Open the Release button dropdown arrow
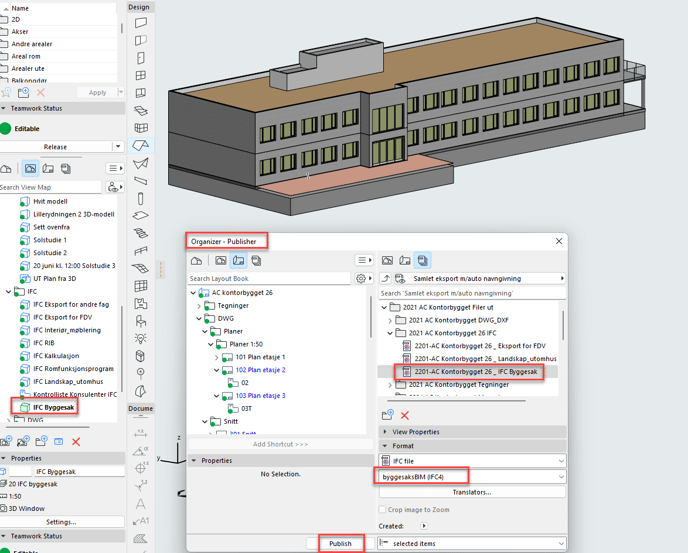Image resolution: width=688 pixels, height=553 pixels. point(118,147)
